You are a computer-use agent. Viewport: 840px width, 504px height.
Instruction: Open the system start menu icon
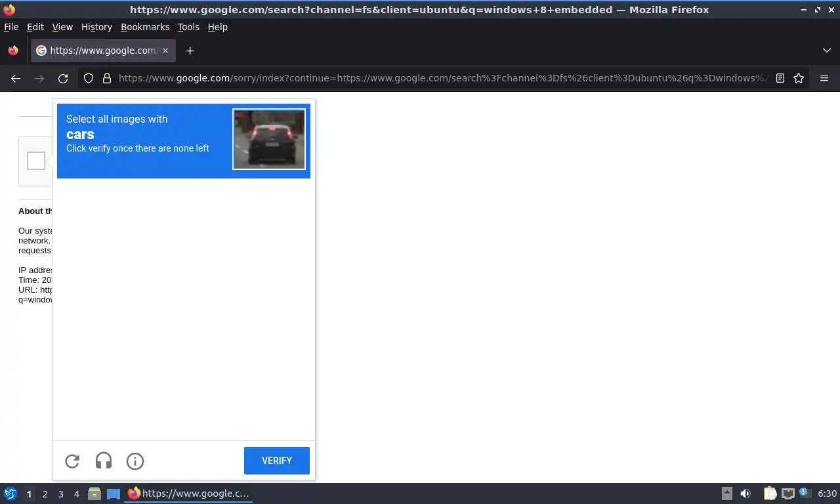[10, 493]
